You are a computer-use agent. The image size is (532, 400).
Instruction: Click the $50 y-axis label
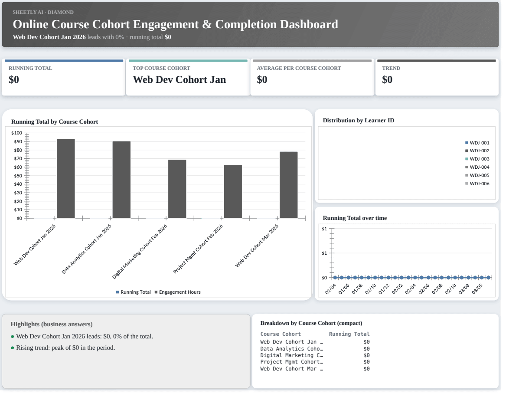click(x=18, y=176)
